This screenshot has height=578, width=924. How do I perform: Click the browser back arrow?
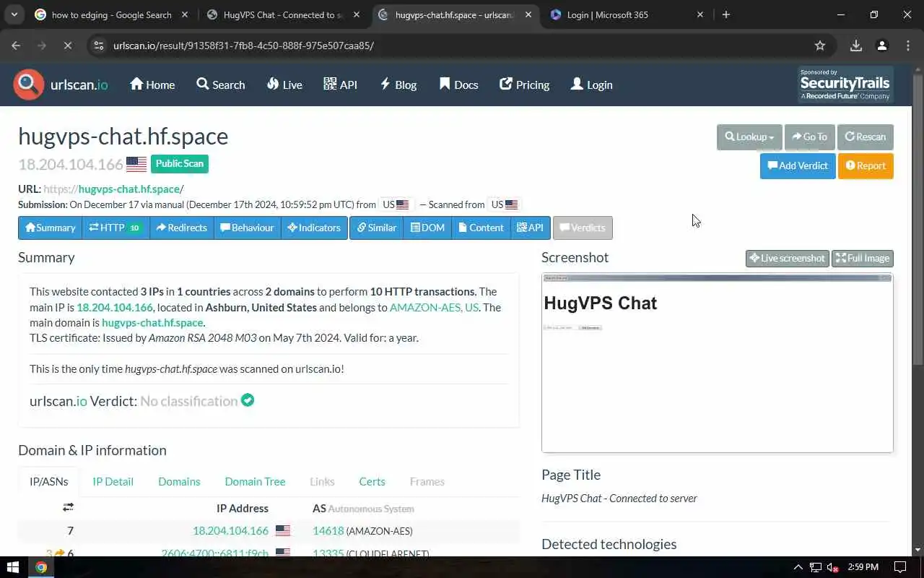(x=16, y=46)
